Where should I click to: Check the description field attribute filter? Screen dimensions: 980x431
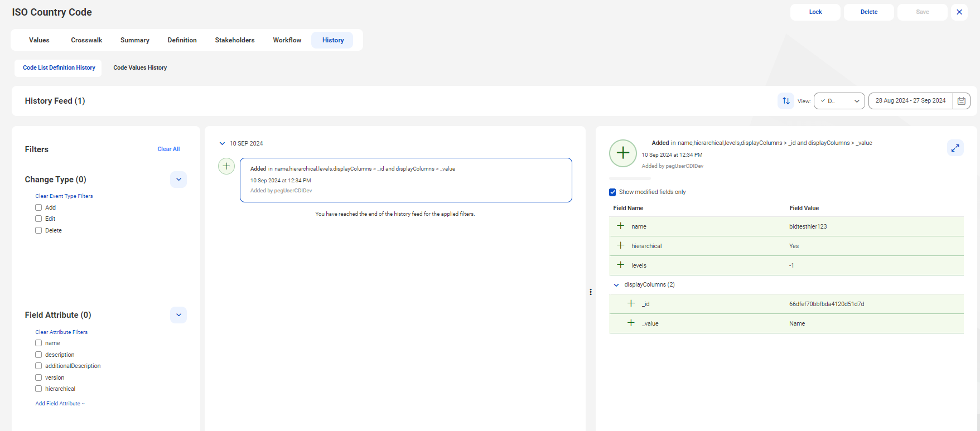click(x=38, y=355)
